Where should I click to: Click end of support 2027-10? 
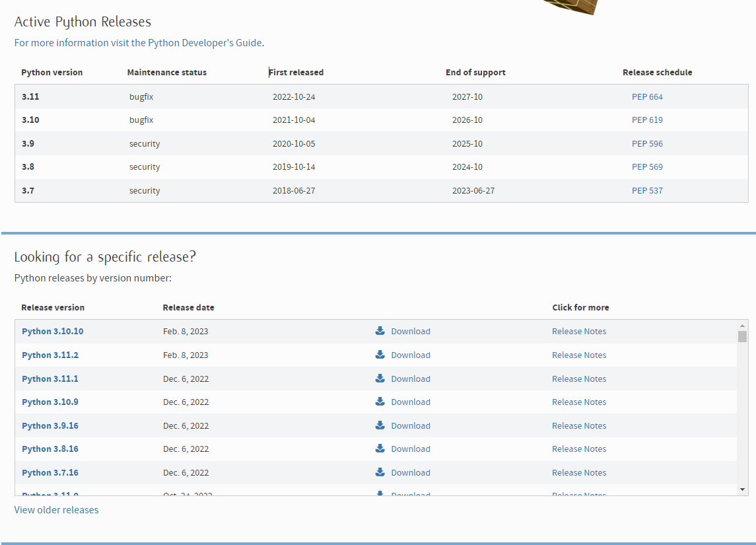pyautogui.click(x=467, y=97)
